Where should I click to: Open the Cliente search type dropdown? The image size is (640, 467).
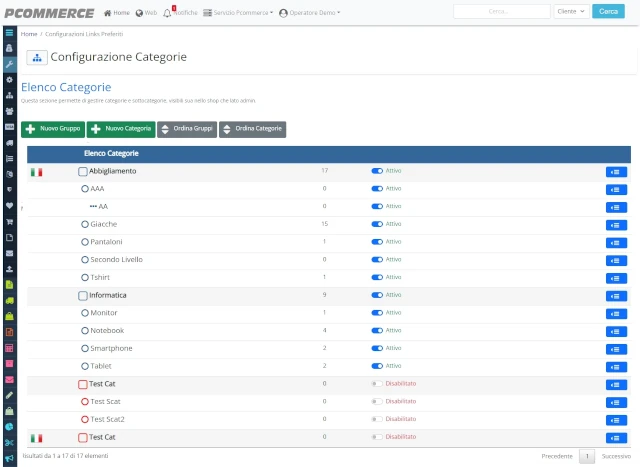coord(571,11)
